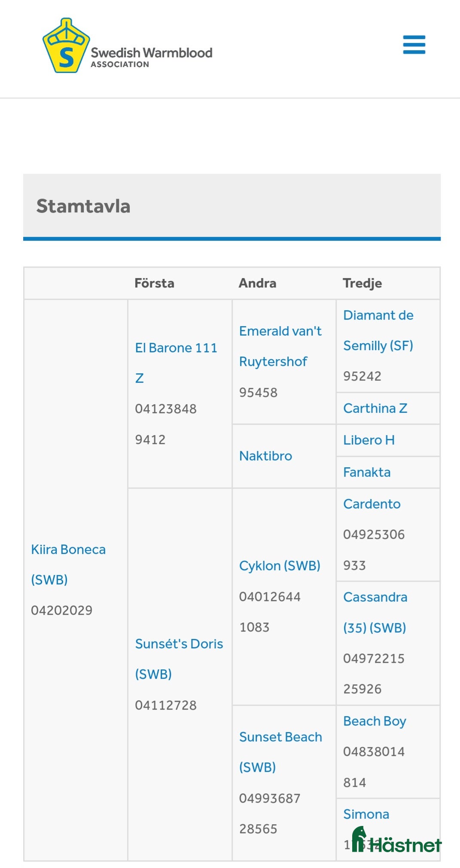Image resolution: width=460 pixels, height=868 pixels.
Task: Click the Hästnet logo
Action: point(396,841)
